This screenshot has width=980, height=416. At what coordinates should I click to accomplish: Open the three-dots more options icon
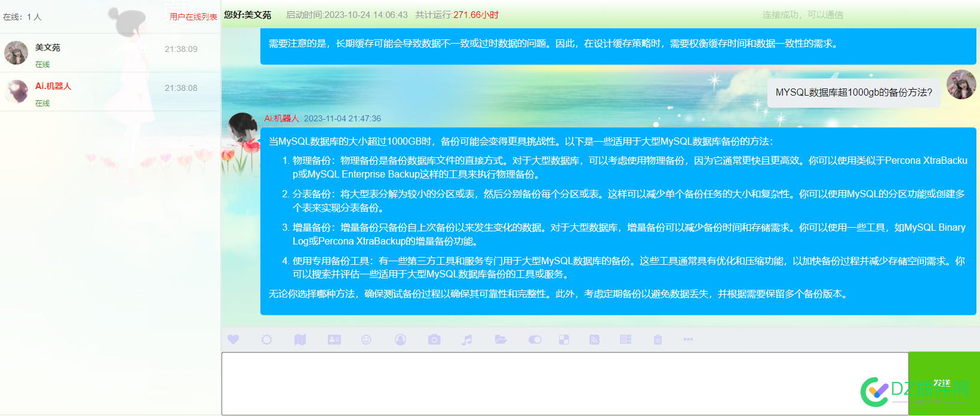688,339
